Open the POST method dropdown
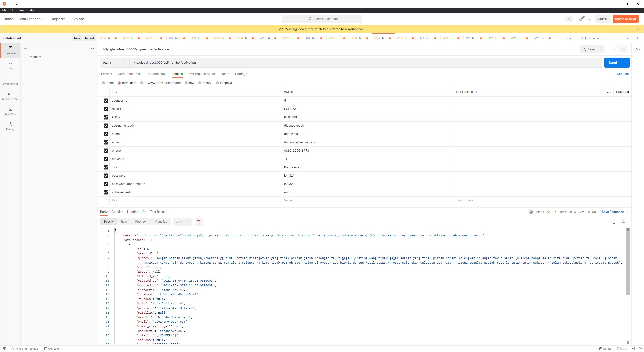The width and height of the screenshot is (644, 352). (x=115, y=63)
